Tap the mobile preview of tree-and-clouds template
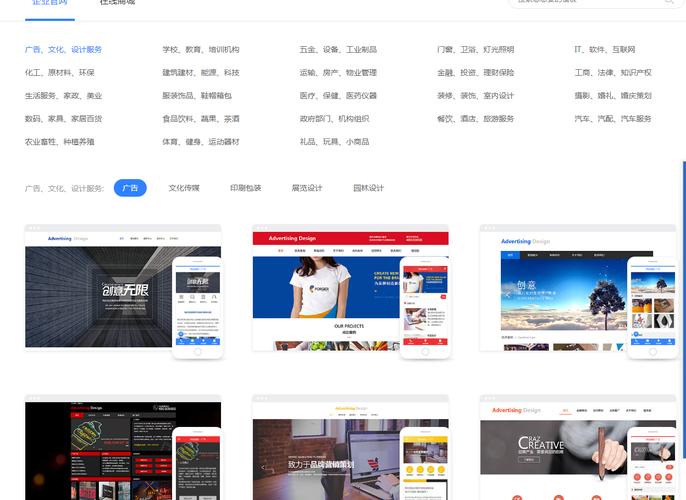Viewport: 686px width, 500px height. pyautogui.click(x=653, y=308)
